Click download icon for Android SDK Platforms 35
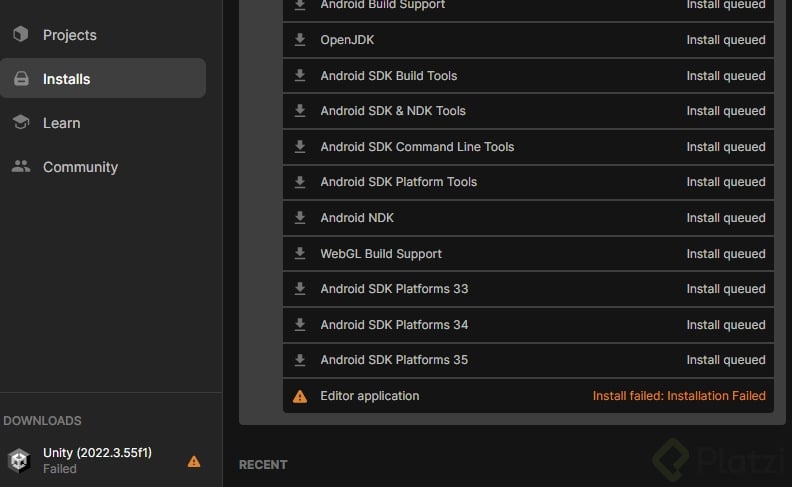 [300, 360]
